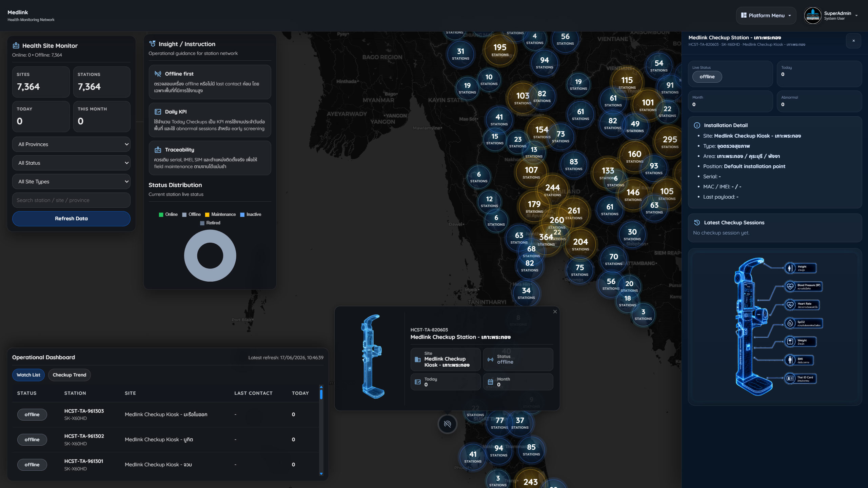868x488 pixels.
Task: Click the 34 stations map cluster
Action: (x=526, y=293)
